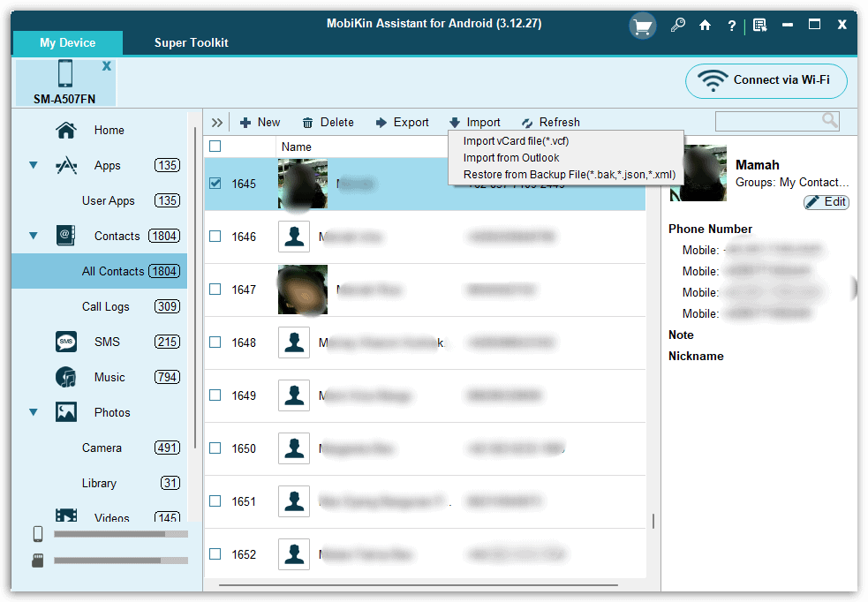
Task: Collapse the Apps tree section
Action: [x=34, y=165]
